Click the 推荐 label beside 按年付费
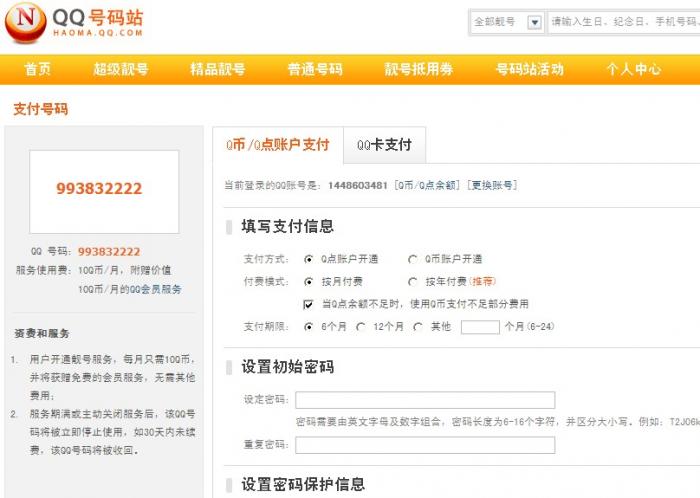700x498 pixels. point(482,282)
